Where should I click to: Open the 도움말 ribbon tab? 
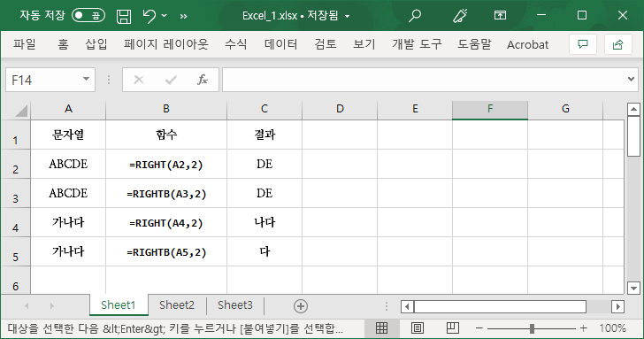474,44
